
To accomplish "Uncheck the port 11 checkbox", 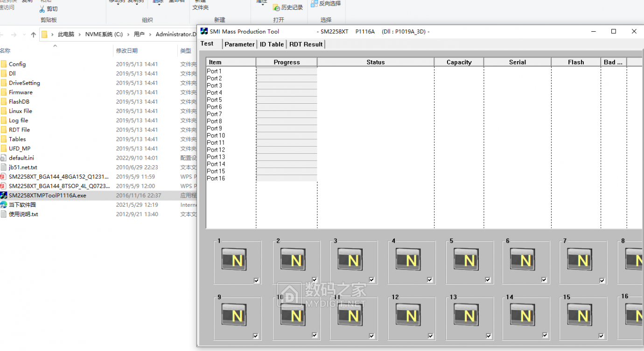I will (x=372, y=336).
